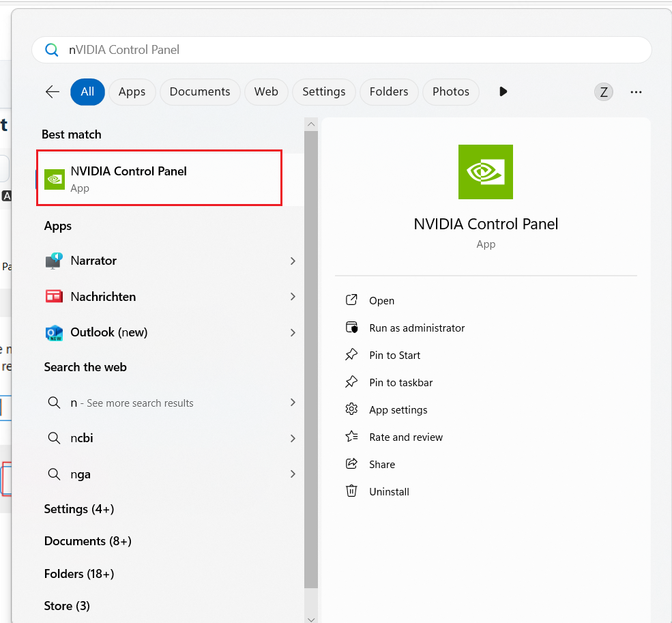Switch to the Settings filter tab

(x=324, y=91)
